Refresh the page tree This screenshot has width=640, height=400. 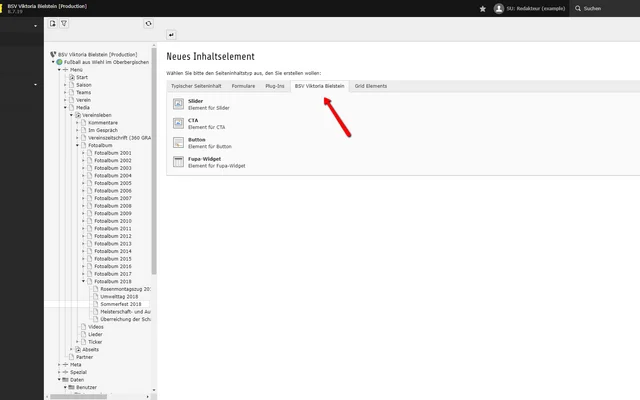[x=148, y=22]
